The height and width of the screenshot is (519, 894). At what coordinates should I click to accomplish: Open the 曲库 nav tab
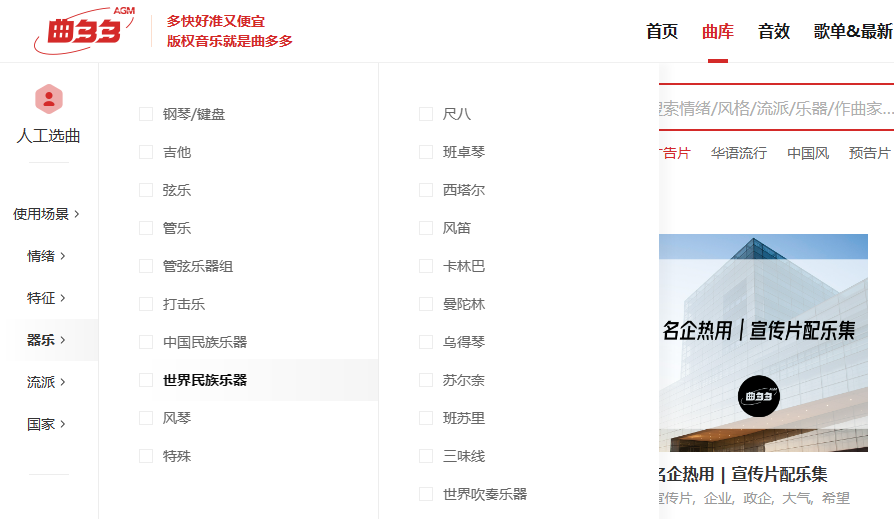point(718,31)
